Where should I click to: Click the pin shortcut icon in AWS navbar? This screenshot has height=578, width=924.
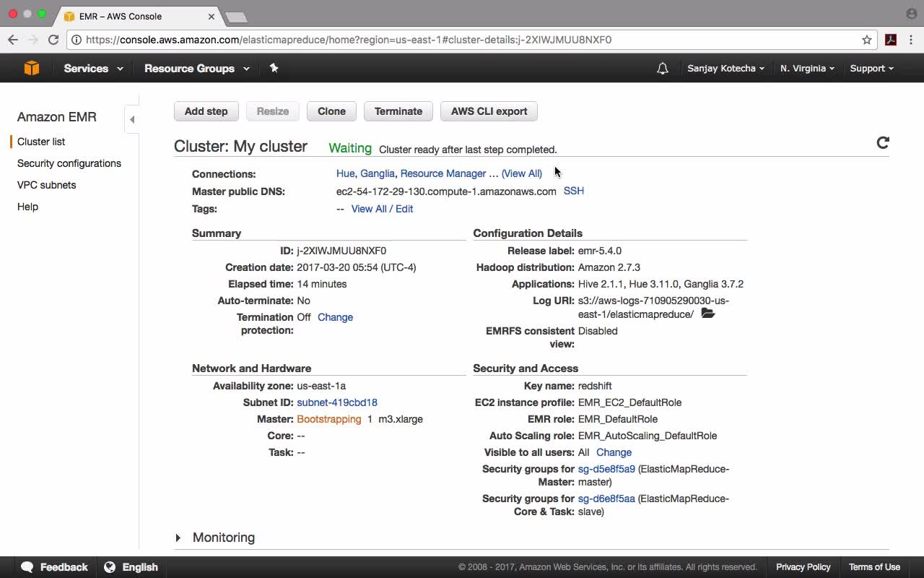pos(274,68)
